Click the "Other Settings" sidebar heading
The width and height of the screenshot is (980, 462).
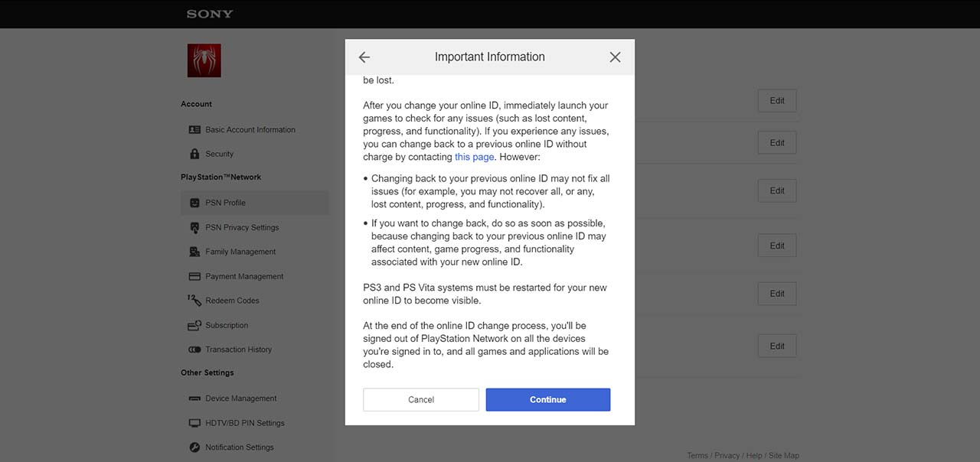207,373
